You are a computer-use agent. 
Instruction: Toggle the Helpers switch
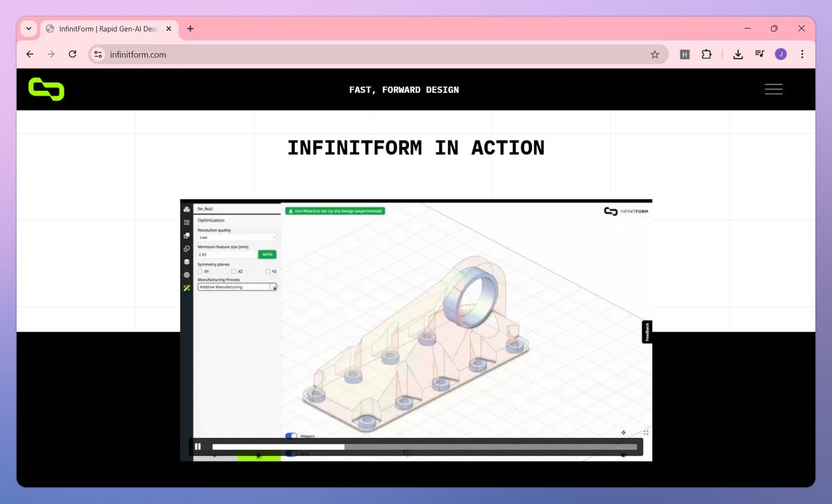click(291, 436)
